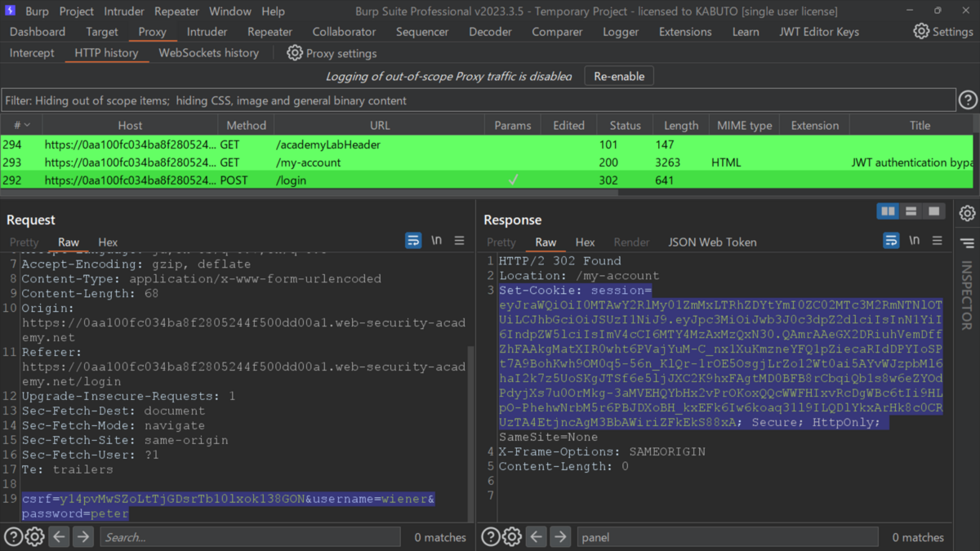Select Hex view in Request panel
Screen dimensions: 980x551
[x=108, y=242]
